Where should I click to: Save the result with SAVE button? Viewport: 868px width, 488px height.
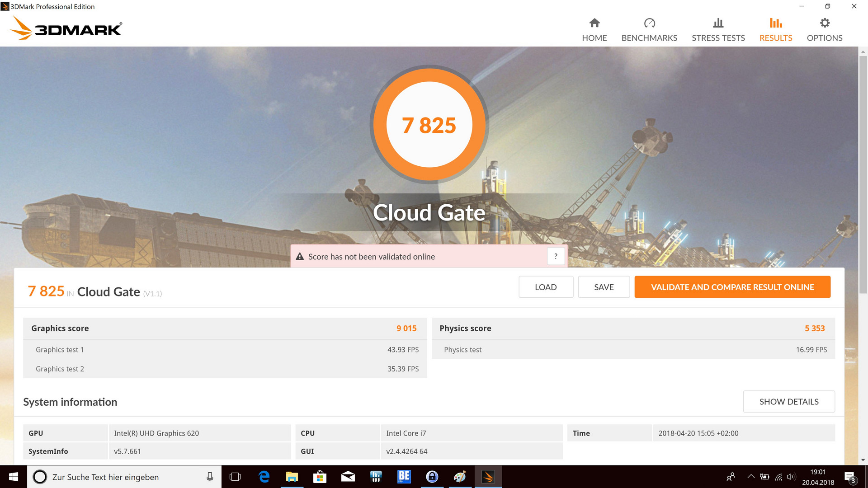604,287
